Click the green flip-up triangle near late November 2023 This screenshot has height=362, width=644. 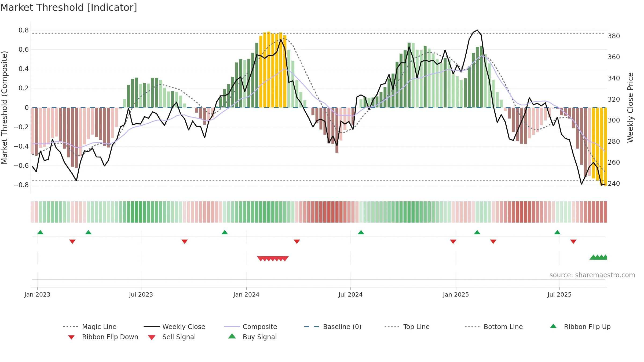coord(225,232)
